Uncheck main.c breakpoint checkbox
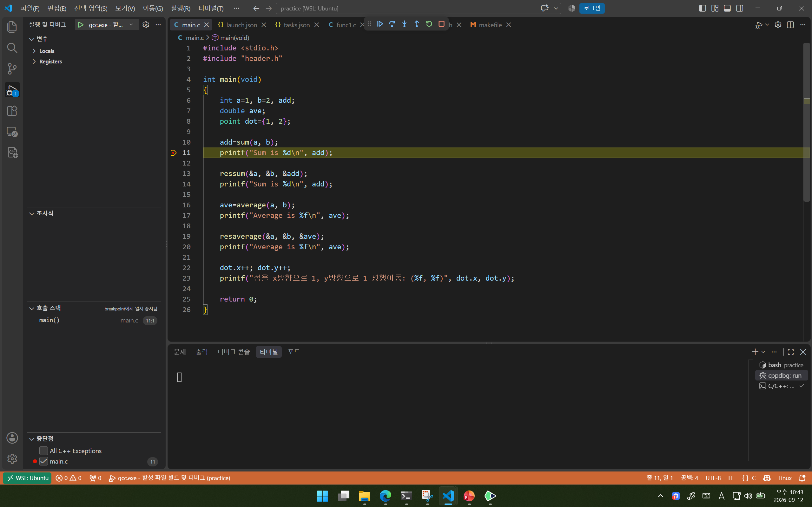 [43, 461]
